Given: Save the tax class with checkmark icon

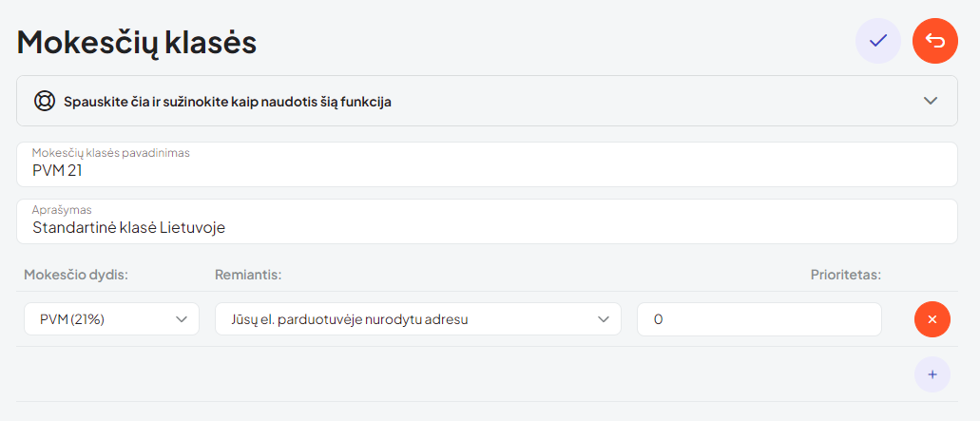Looking at the screenshot, I should (x=878, y=41).
